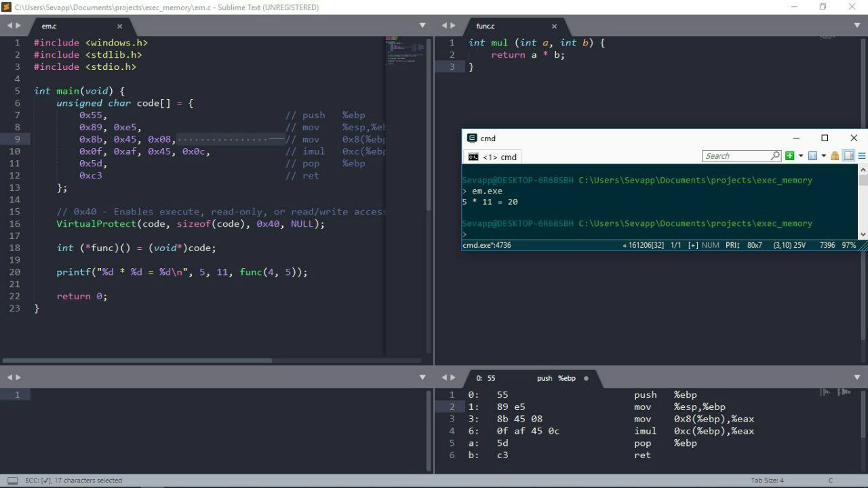868x488 pixels.
Task: Open dropdown arrow beside new console button
Action: pyautogui.click(x=800, y=156)
